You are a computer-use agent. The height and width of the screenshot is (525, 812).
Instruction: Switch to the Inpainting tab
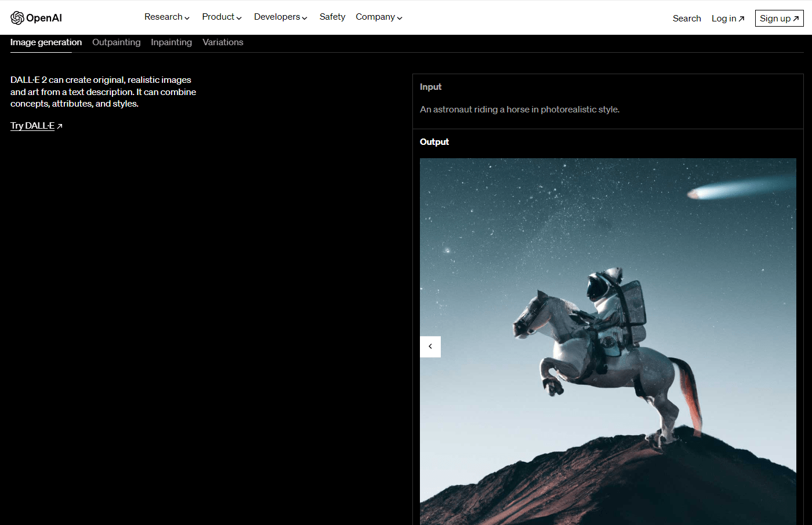pyautogui.click(x=171, y=42)
